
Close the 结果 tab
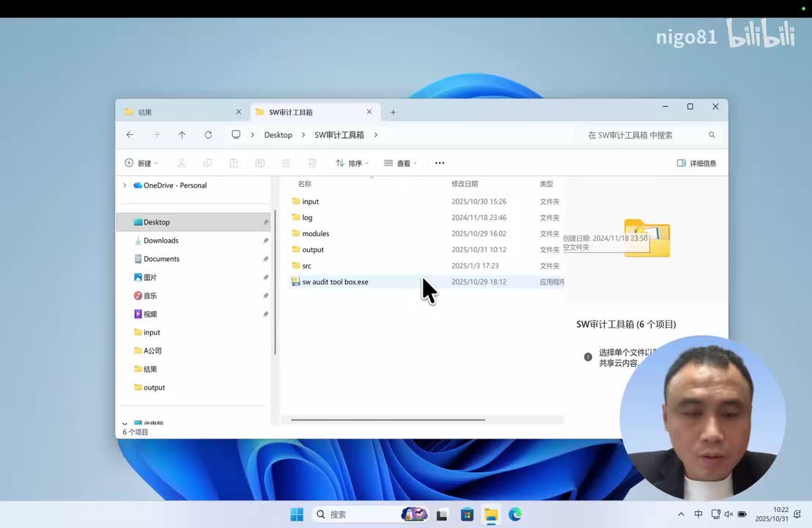coord(239,112)
